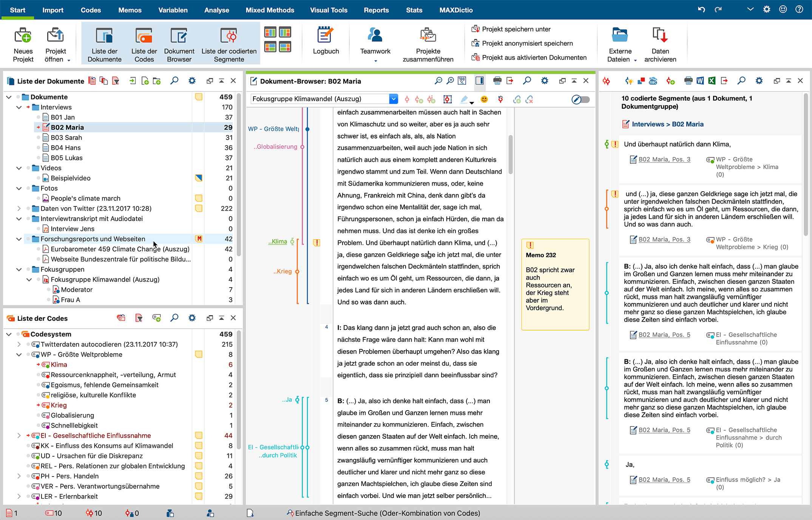Toggle activation of Schnelllebigkeit code

click(39, 426)
